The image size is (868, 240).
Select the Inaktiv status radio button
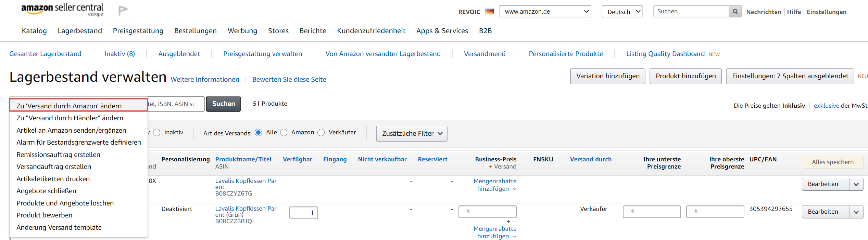pos(157,132)
